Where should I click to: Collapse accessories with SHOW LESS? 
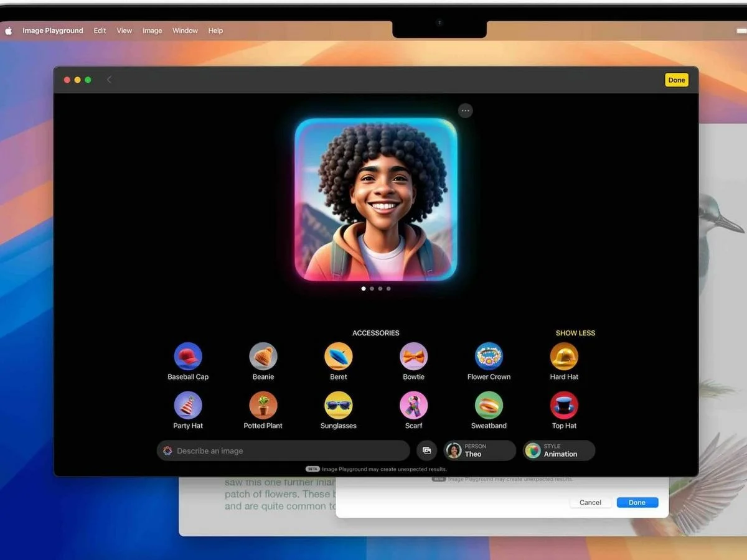click(x=575, y=333)
